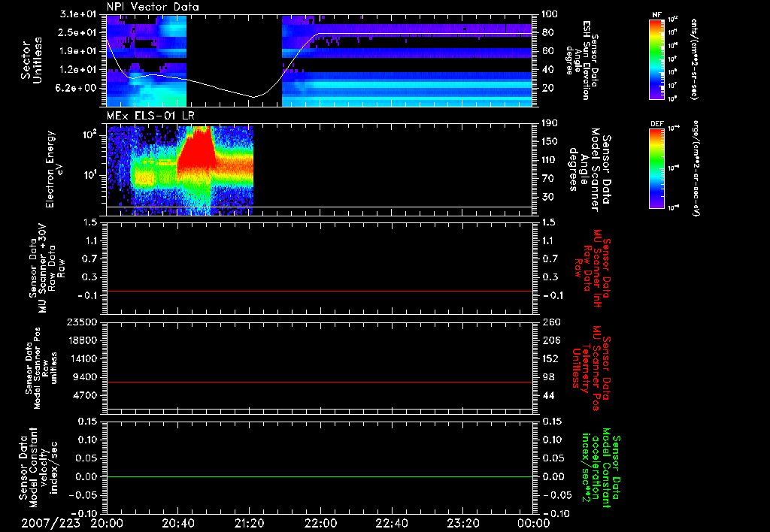Click the "44" Telemetry axis tick label

pos(547,395)
